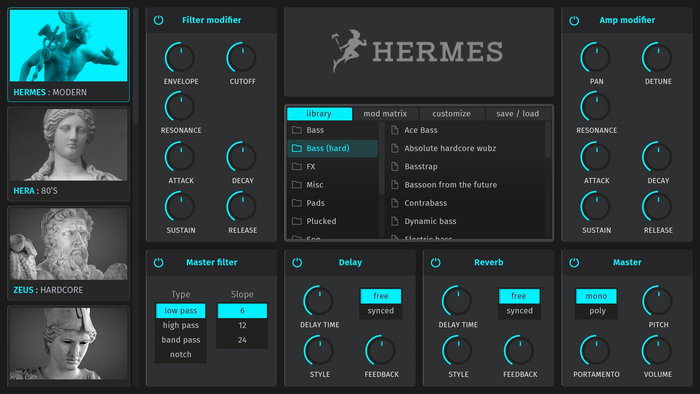Click the Delay section DELAY TIME knob
Viewport: 700px width, 394px height.
pos(319,301)
